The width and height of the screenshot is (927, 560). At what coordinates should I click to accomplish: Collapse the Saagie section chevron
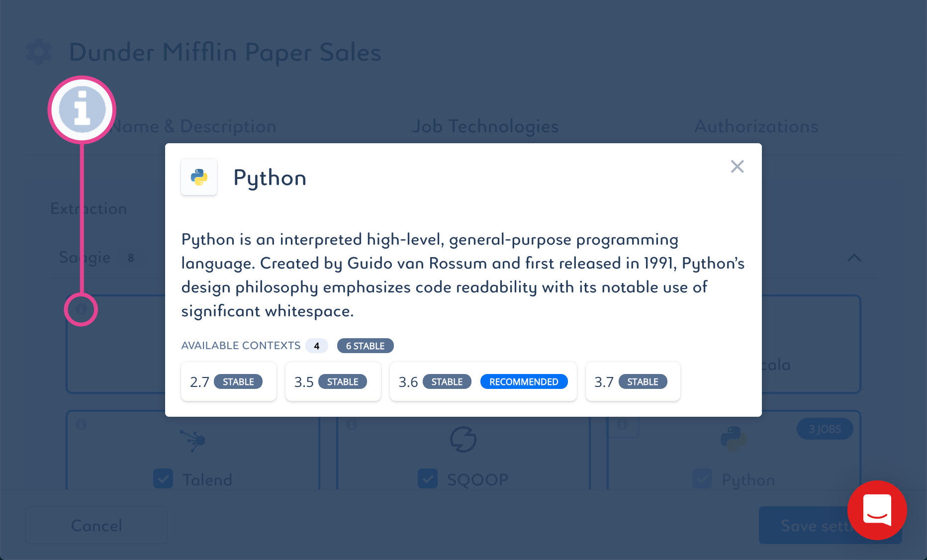854,258
